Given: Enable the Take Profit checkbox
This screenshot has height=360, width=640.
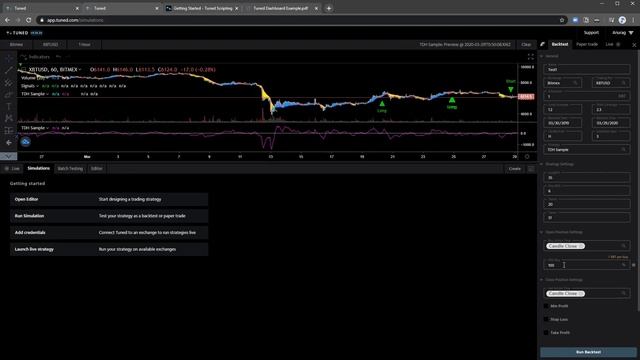Looking at the screenshot, I should pos(546,333).
